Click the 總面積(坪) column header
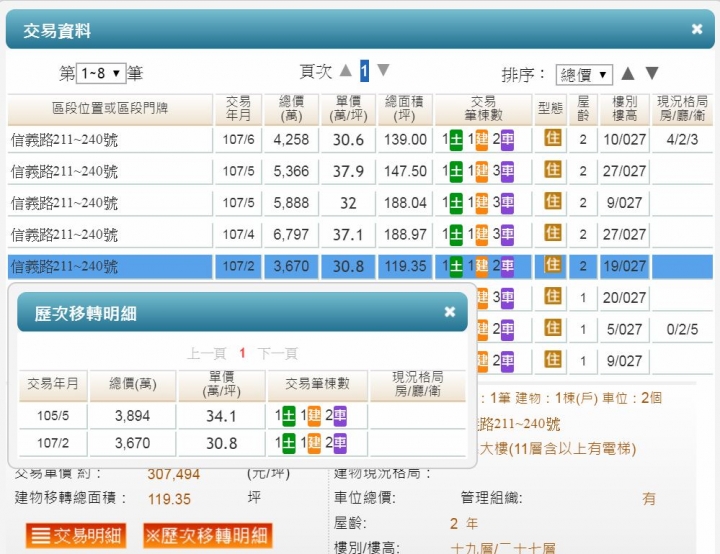The image size is (720, 554). [405, 109]
